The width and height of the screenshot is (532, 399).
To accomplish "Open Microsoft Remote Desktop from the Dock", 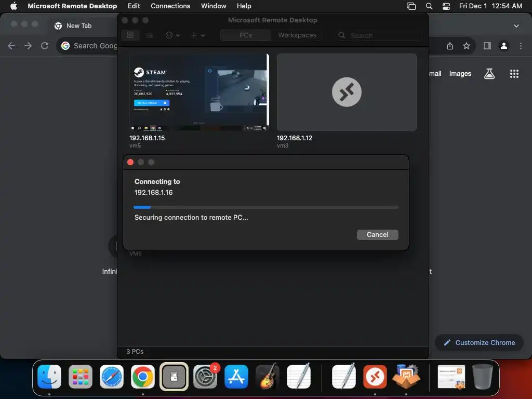I will [x=375, y=377].
